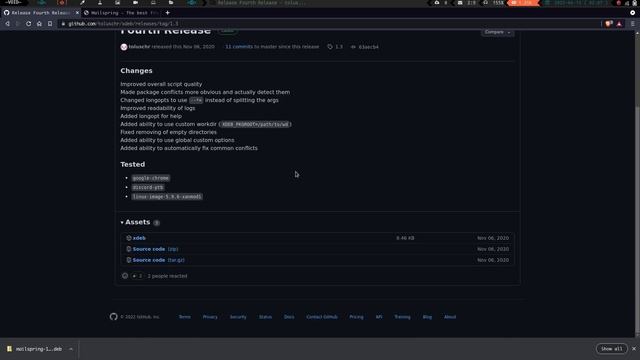Screen dimensions: 640x360
Task: View 11 commits to master link
Action: (x=239, y=47)
